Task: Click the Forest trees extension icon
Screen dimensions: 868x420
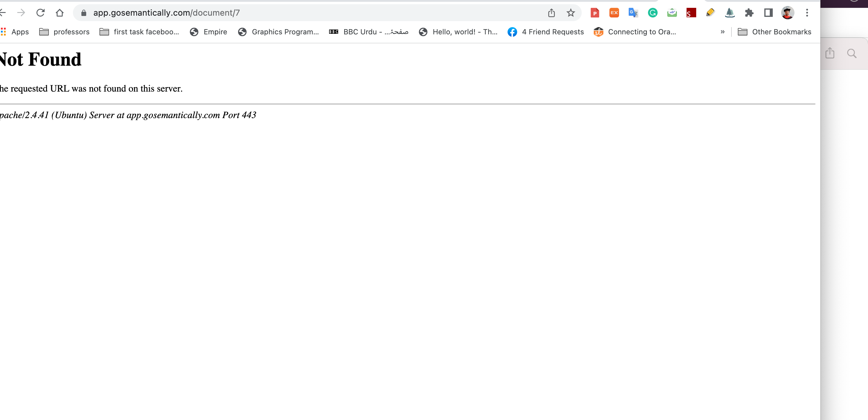Action: click(x=730, y=13)
